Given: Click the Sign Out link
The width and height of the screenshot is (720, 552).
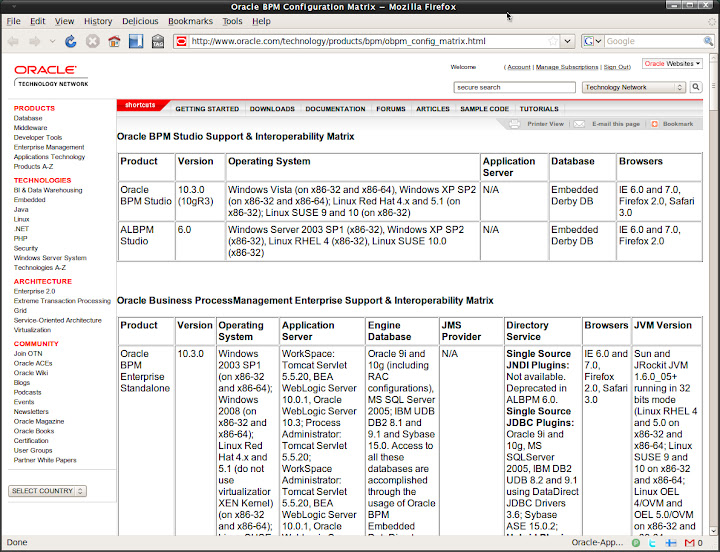Looking at the screenshot, I should tap(616, 67).
